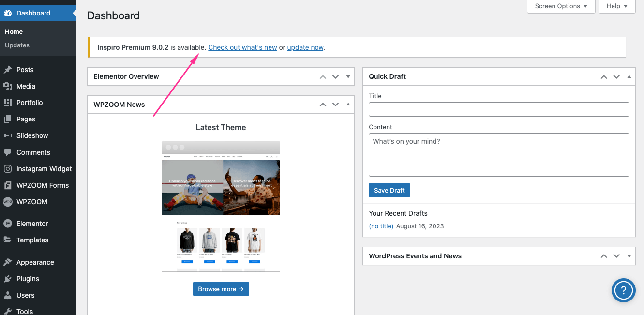
Task: Click the Comments speech bubble icon
Action: point(8,152)
